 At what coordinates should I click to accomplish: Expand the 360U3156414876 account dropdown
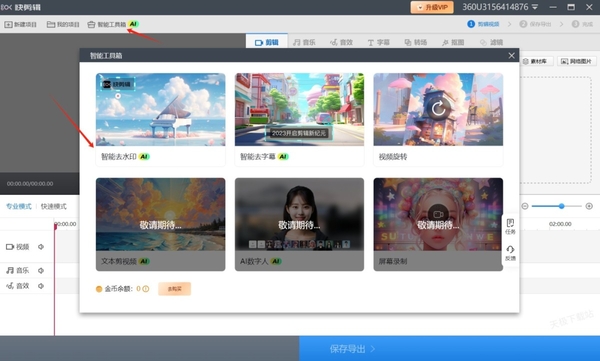[535, 7]
